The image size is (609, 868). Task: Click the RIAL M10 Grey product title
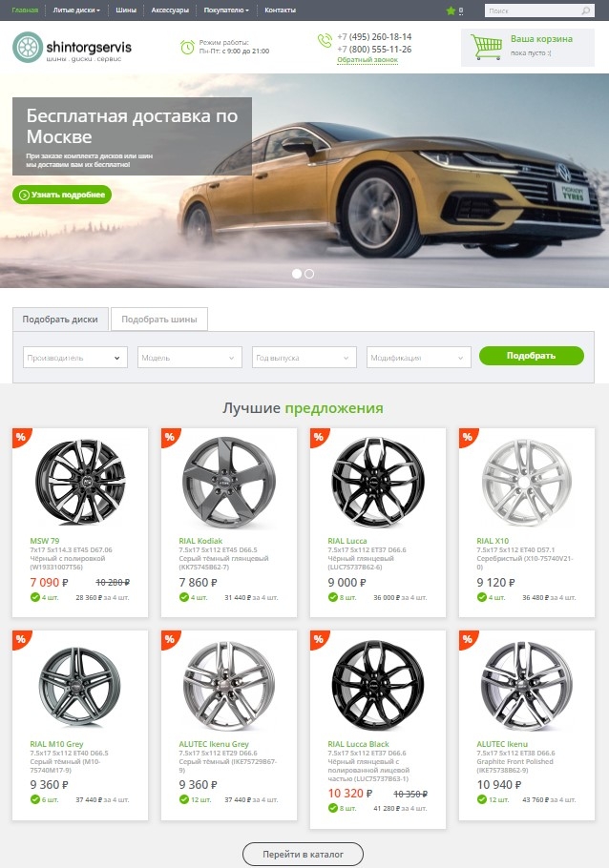56,744
